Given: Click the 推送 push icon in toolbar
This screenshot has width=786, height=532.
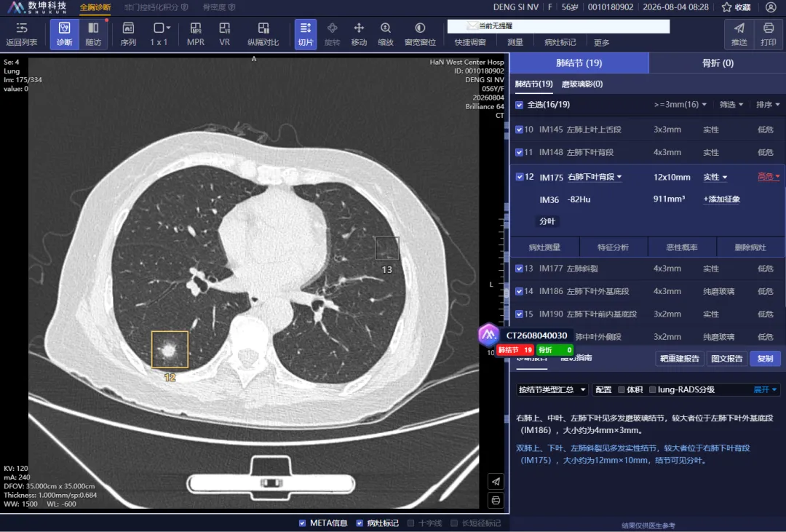Looking at the screenshot, I should click(739, 34).
